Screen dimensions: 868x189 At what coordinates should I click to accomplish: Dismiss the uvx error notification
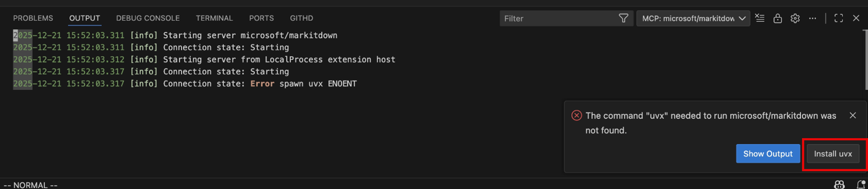(853, 115)
